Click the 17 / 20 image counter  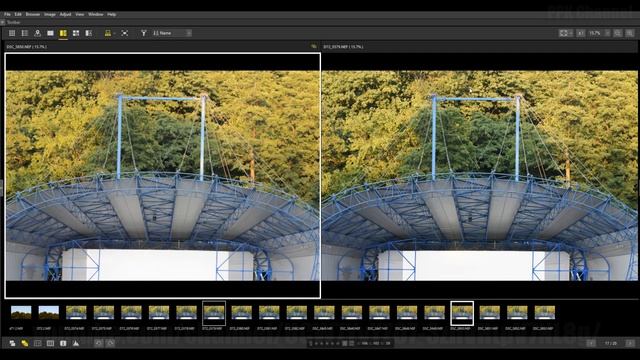pyautogui.click(x=611, y=343)
